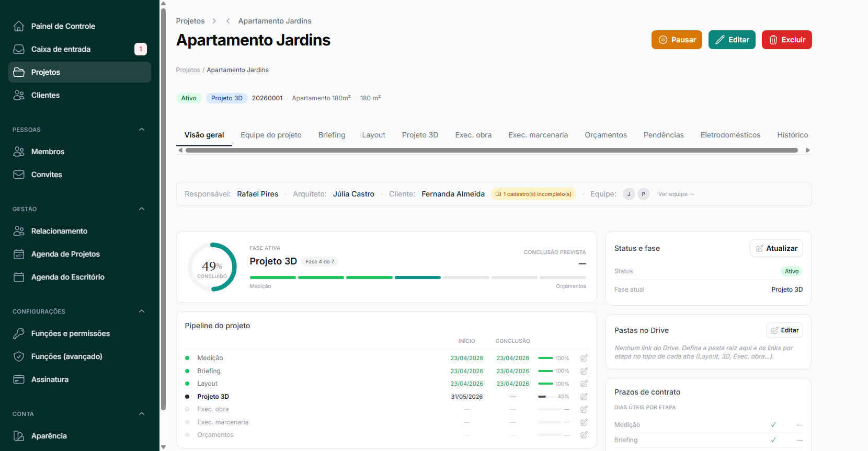The image size is (868, 451).
Task: Click back arrow next to Apartamento Jardins breadcrumb
Action: (x=228, y=21)
